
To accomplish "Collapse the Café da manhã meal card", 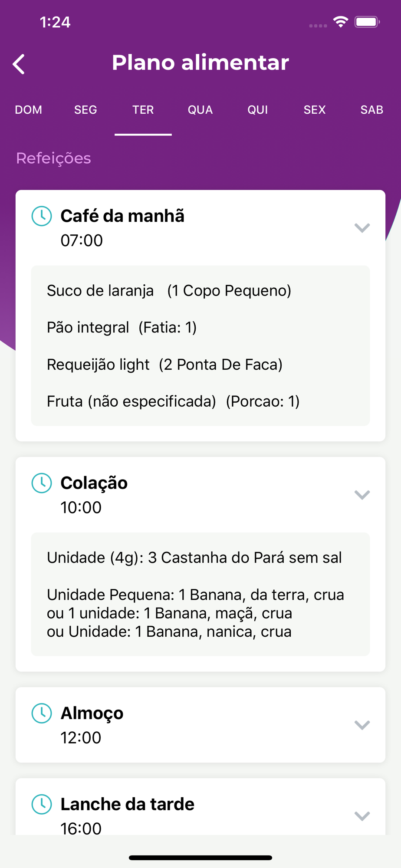I will coord(362,228).
